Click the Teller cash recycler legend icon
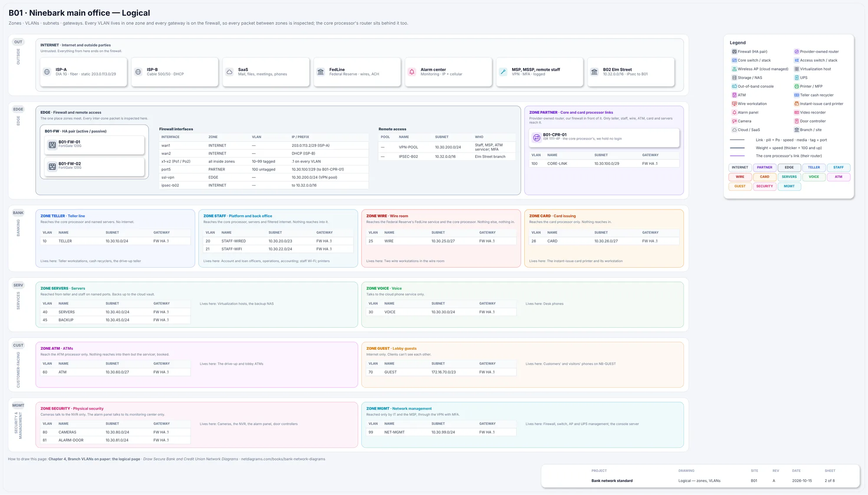868x495 pixels. coord(796,95)
